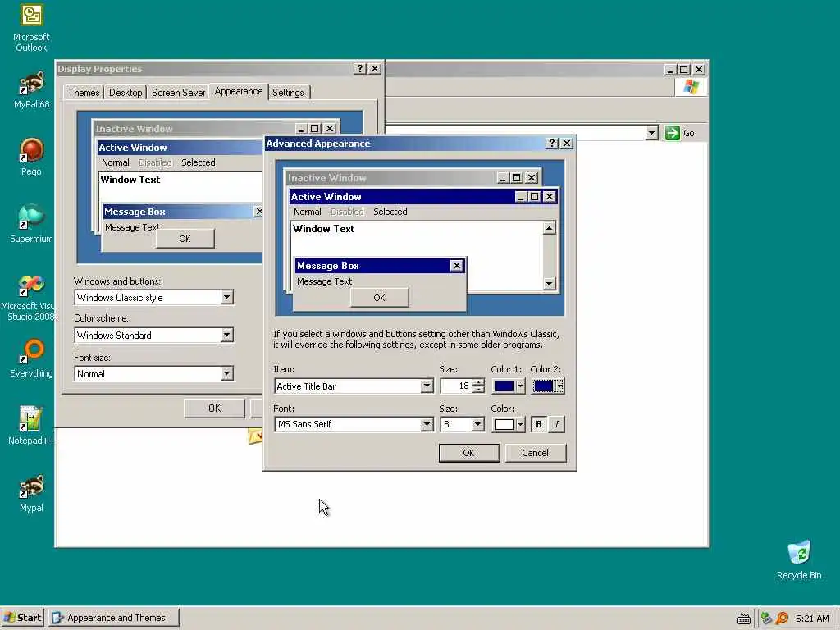840x630 pixels.
Task: Click Message Text label in Advanced preview
Action: tap(324, 281)
